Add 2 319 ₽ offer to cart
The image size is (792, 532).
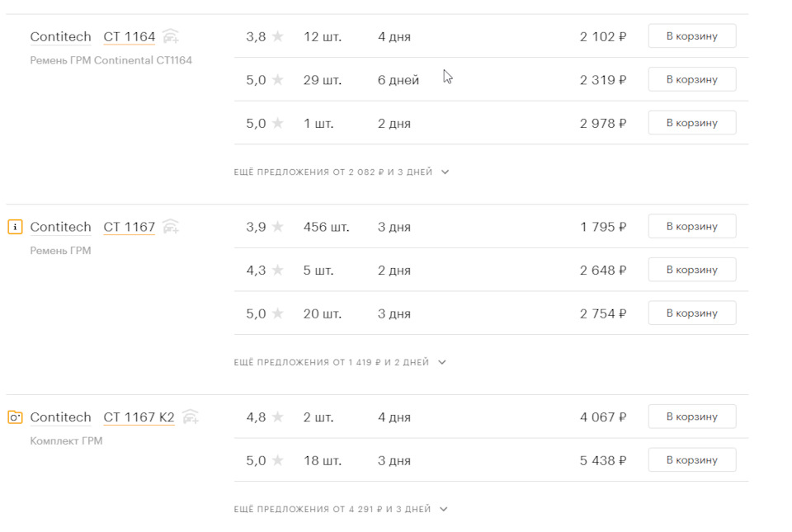point(691,79)
